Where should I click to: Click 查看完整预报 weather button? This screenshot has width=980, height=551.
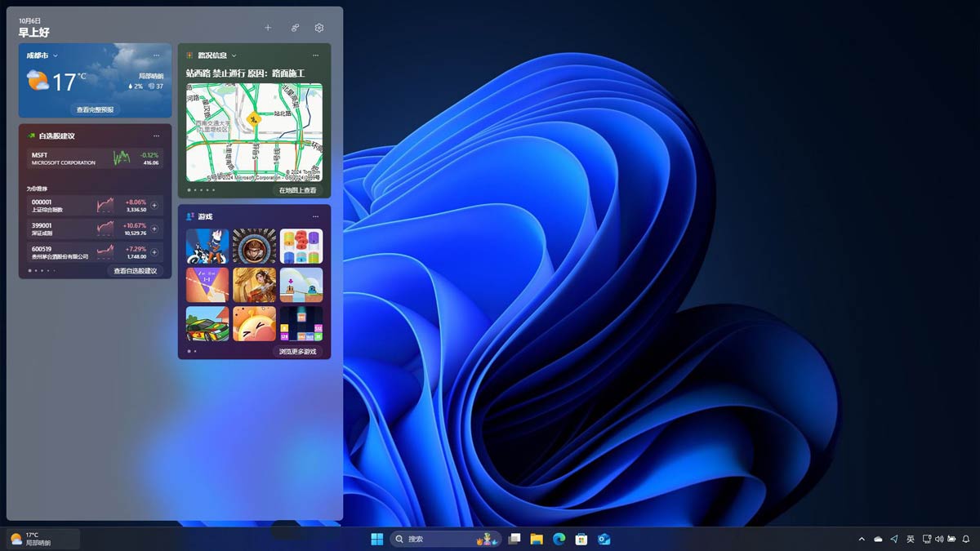96,109
